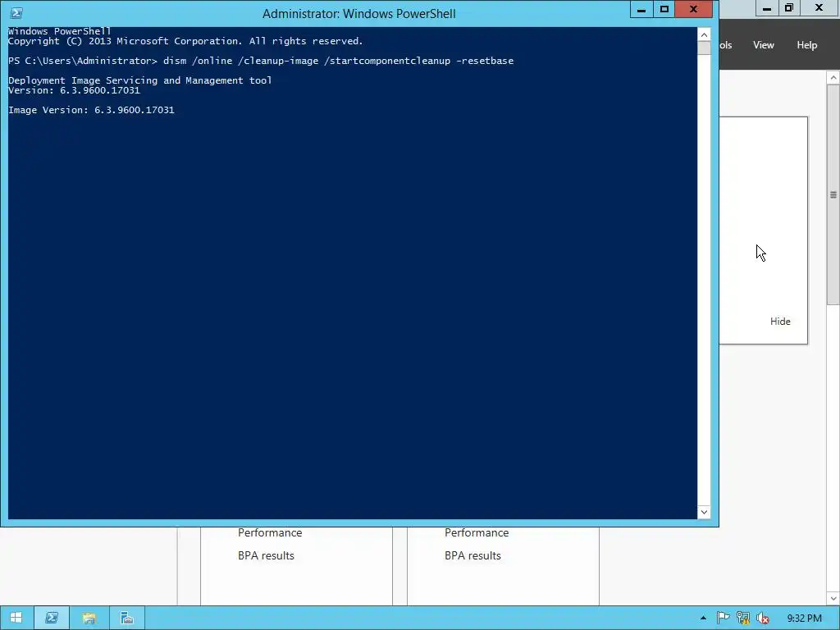
Task: Close the Server Manager window
Action: [x=819, y=8]
